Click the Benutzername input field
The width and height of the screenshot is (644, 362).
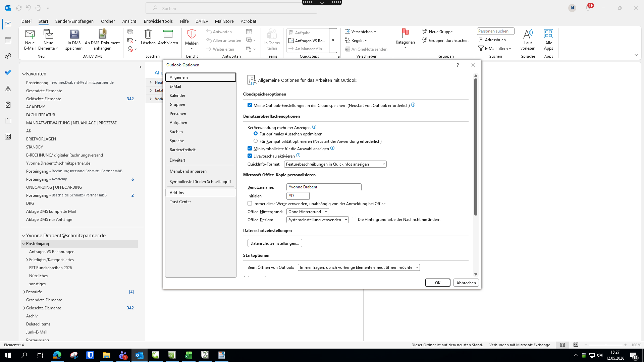pyautogui.click(x=324, y=187)
